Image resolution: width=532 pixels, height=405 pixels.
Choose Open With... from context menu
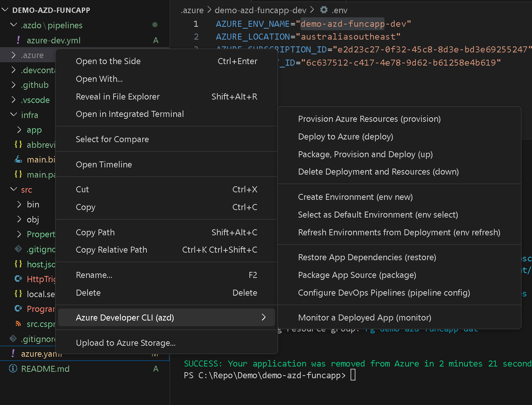click(x=166, y=79)
